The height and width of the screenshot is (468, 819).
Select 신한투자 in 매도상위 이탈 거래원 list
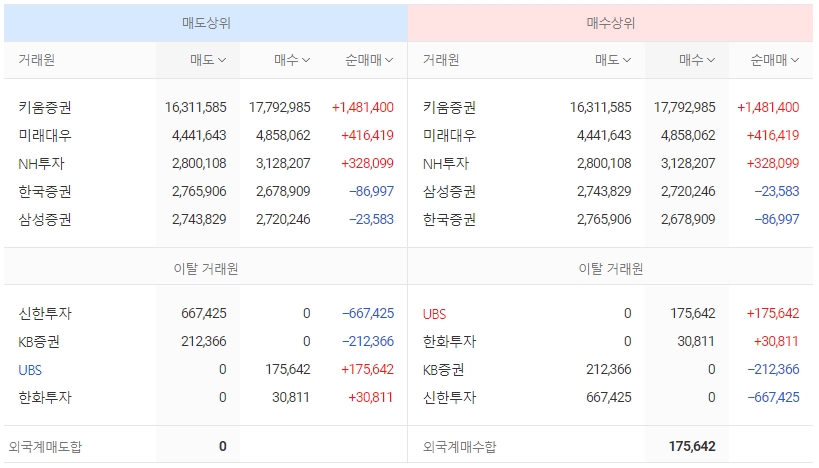pos(45,313)
